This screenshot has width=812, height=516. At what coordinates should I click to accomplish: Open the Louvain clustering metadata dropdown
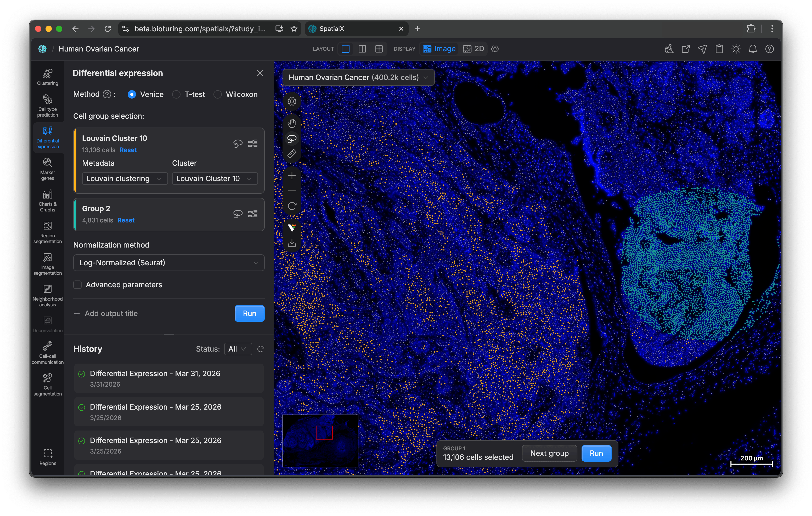coord(125,179)
